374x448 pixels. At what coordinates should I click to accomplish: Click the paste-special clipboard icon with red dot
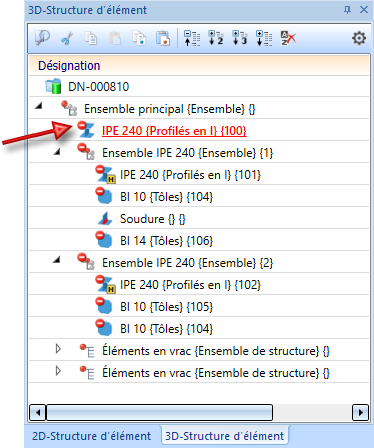click(163, 38)
